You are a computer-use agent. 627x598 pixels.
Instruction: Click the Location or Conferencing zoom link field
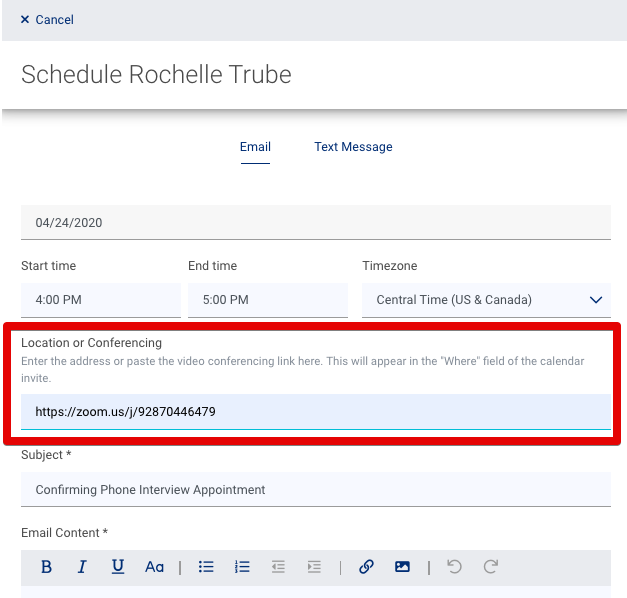[315, 411]
